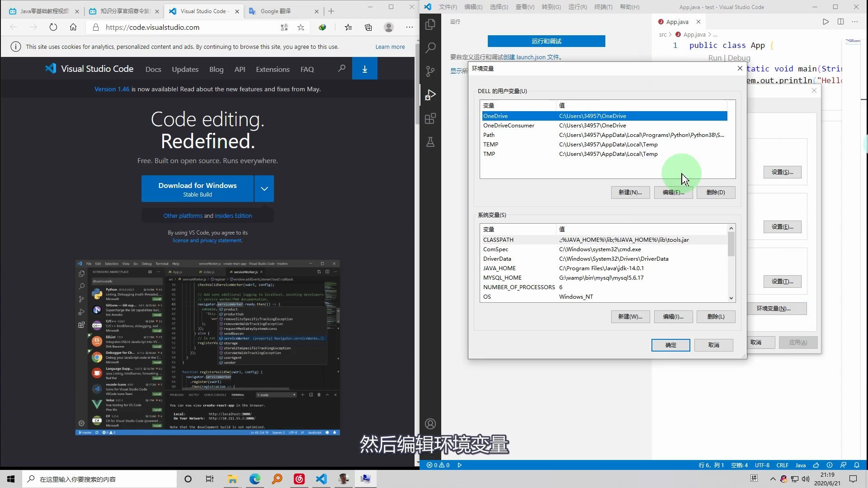Open Extensions view in activity bar
Screen dimensions: 868x488
(430, 118)
